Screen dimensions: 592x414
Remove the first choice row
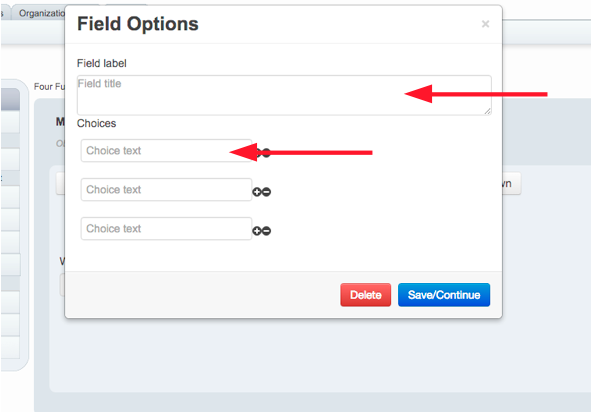click(267, 153)
